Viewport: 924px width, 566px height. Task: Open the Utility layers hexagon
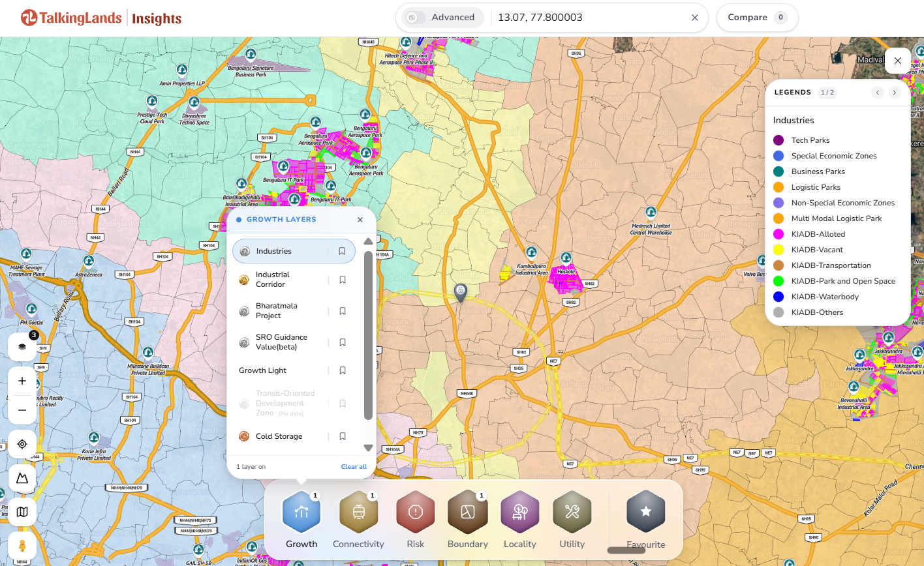coord(572,512)
